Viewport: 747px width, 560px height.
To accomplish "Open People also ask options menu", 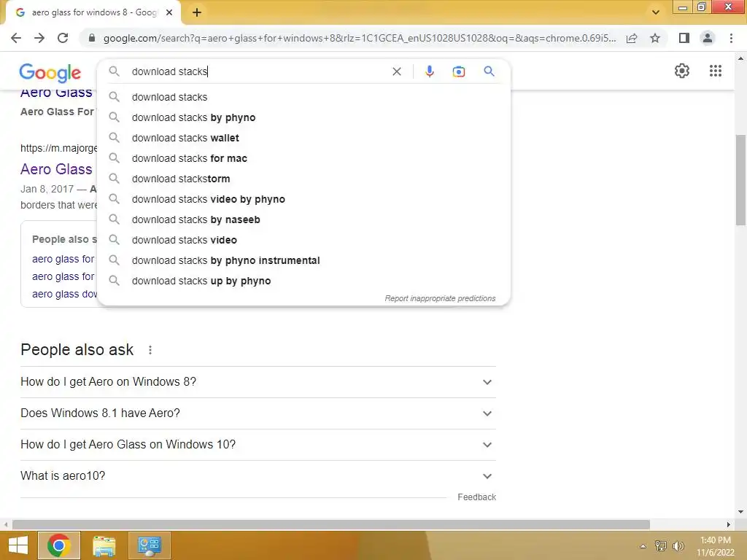I will [x=150, y=350].
